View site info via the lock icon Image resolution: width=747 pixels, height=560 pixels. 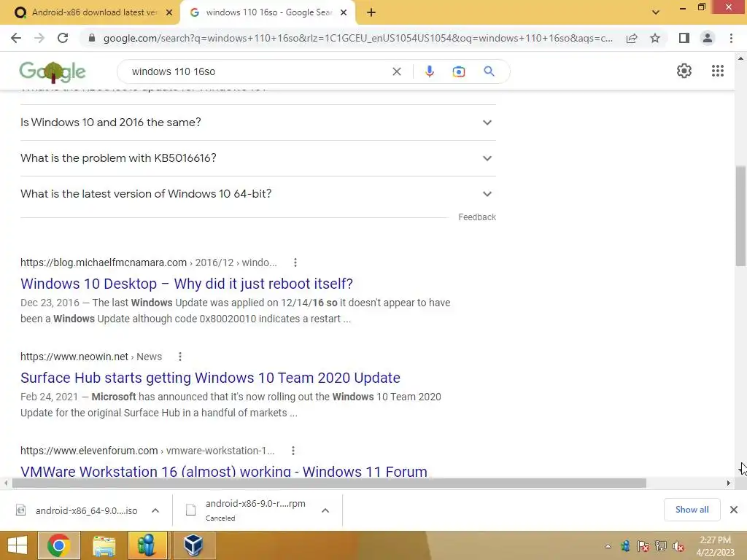pos(92,38)
